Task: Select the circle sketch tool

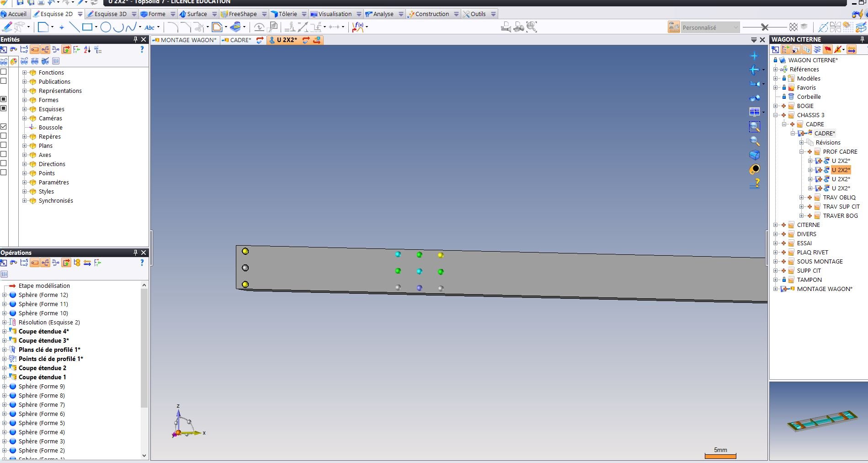Action: point(106,27)
